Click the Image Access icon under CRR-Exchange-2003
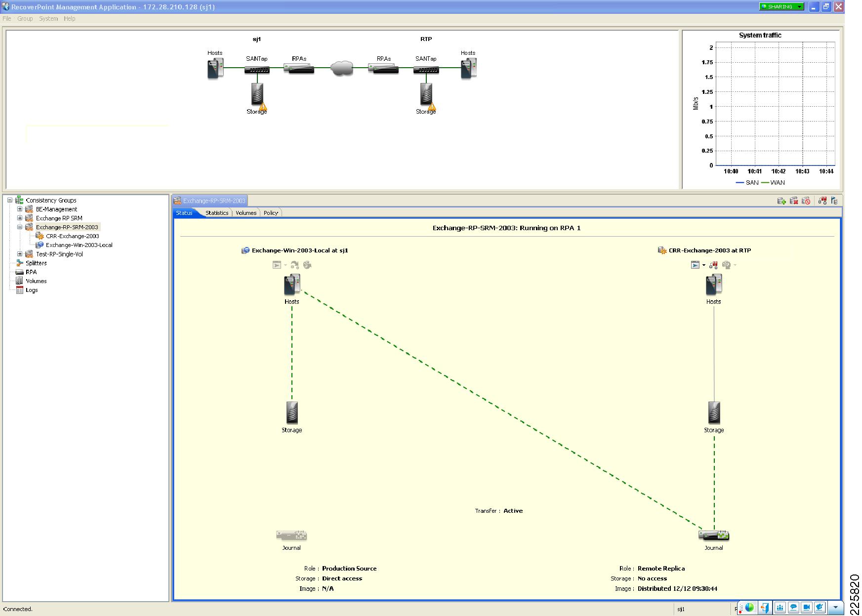This screenshot has height=616, width=862. coord(695,265)
